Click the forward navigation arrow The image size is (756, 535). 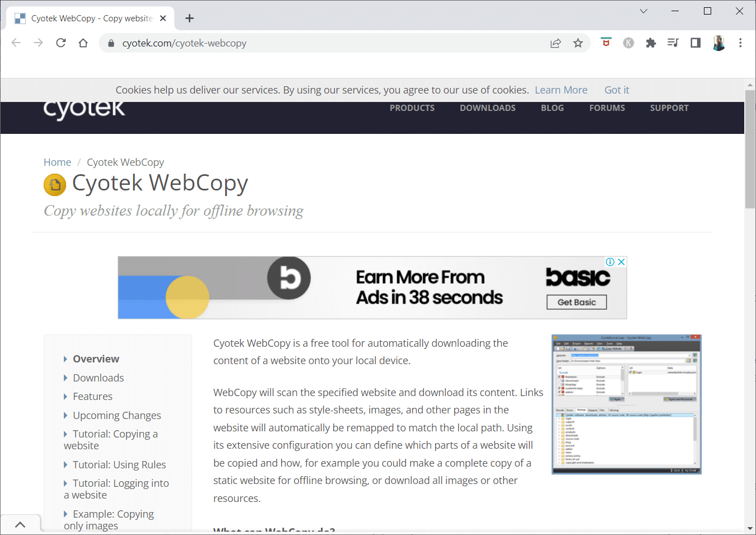[x=39, y=43]
